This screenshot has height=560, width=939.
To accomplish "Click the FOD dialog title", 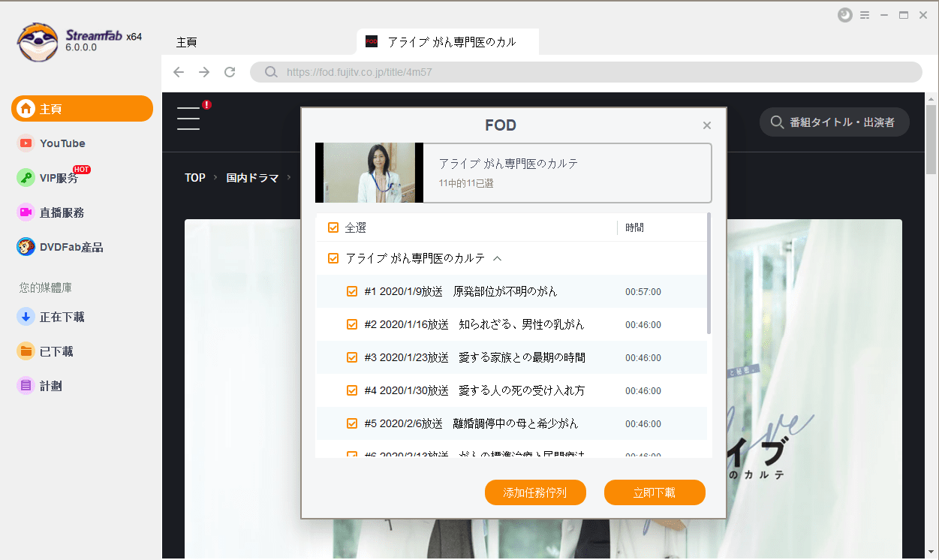I will click(501, 125).
